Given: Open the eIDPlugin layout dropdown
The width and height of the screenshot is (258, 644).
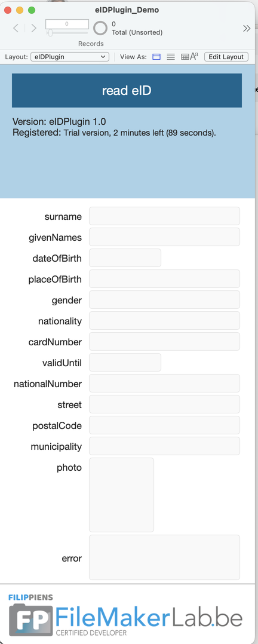Looking at the screenshot, I should click(x=70, y=57).
